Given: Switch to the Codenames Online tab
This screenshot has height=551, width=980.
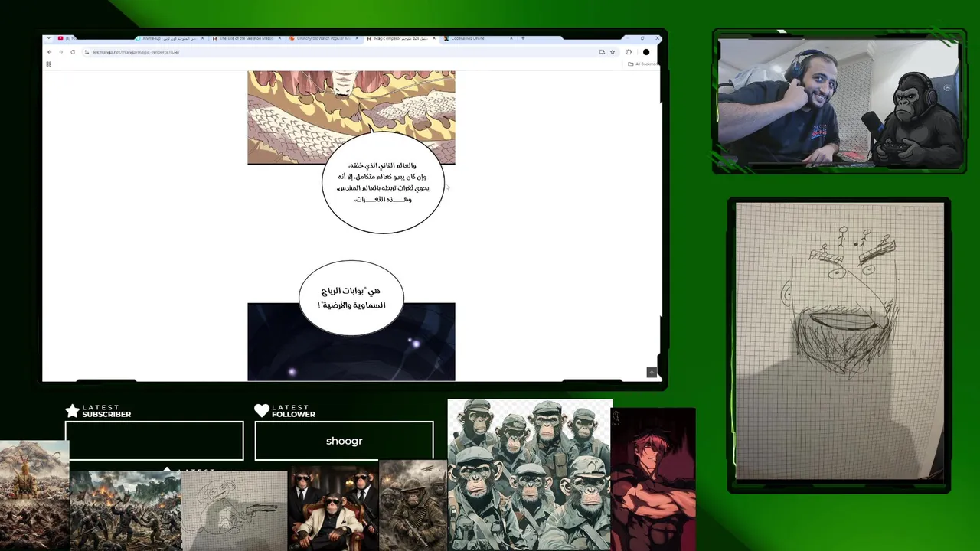Looking at the screenshot, I should click(x=478, y=38).
